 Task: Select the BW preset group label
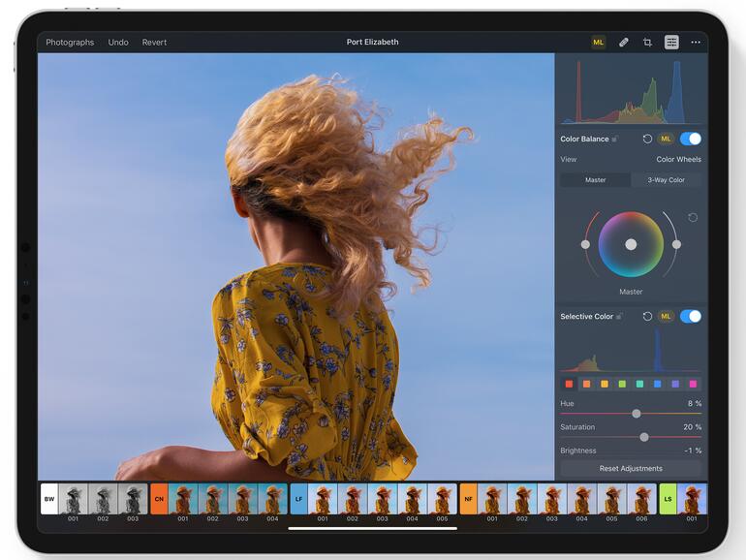(x=49, y=499)
